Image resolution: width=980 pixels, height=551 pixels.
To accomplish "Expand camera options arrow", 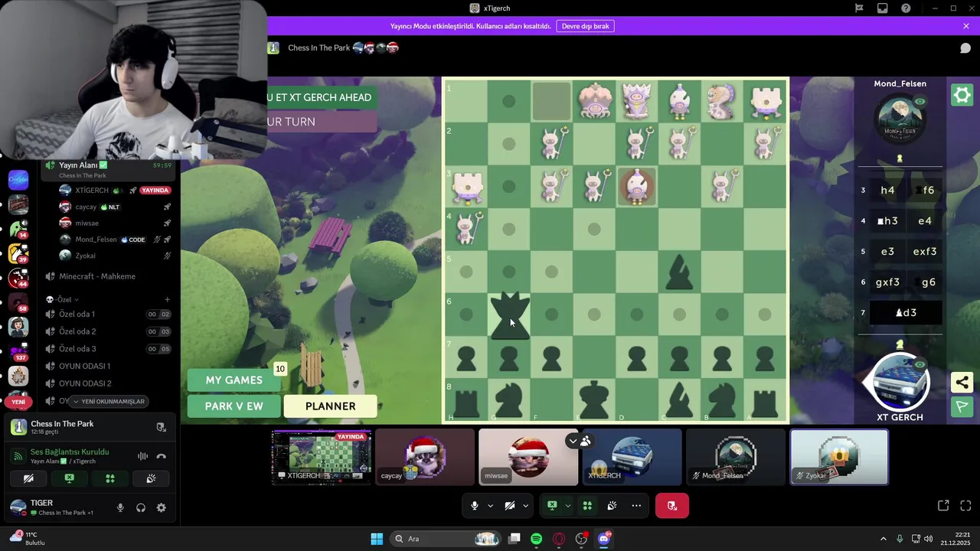I will (x=525, y=506).
